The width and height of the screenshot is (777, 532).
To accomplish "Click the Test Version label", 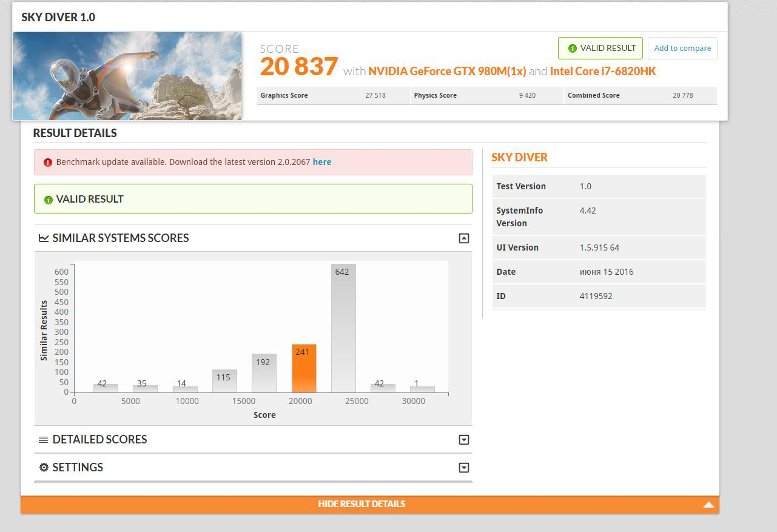I will click(x=521, y=186).
